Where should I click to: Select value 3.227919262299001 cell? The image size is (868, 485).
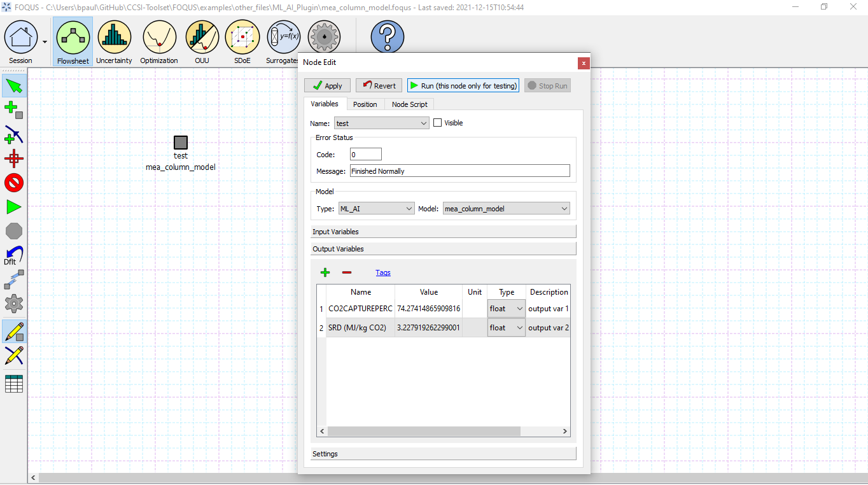[x=429, y=328]
